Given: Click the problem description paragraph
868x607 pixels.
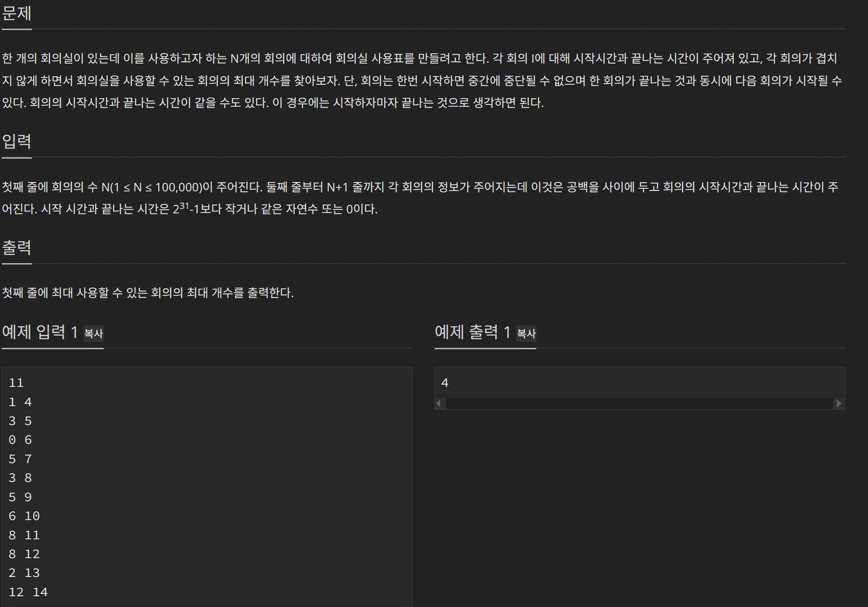Looking at the screenshot, I should pos(421,81).
